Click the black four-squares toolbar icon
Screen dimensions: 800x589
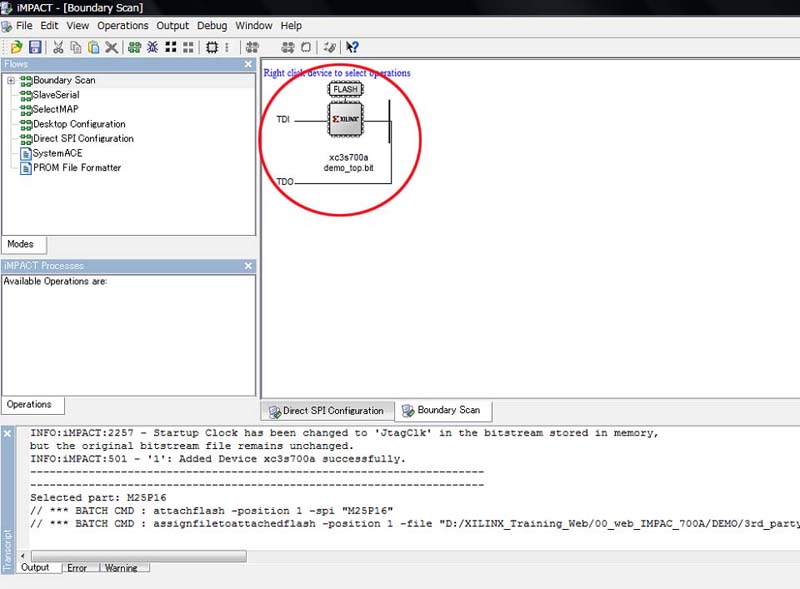(171, 47)
